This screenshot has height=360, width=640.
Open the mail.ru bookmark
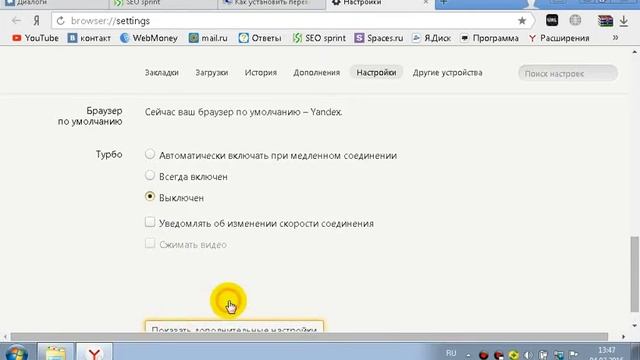point(208,38)
